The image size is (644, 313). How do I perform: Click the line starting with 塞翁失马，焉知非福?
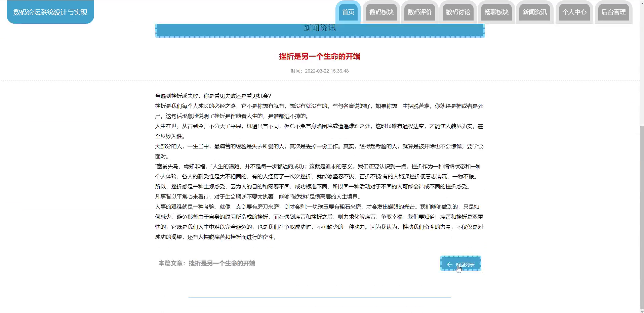[318, 167]
